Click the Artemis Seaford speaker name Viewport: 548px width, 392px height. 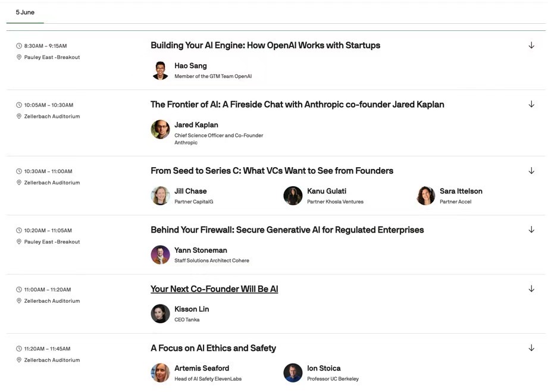(x=202, y=368)
